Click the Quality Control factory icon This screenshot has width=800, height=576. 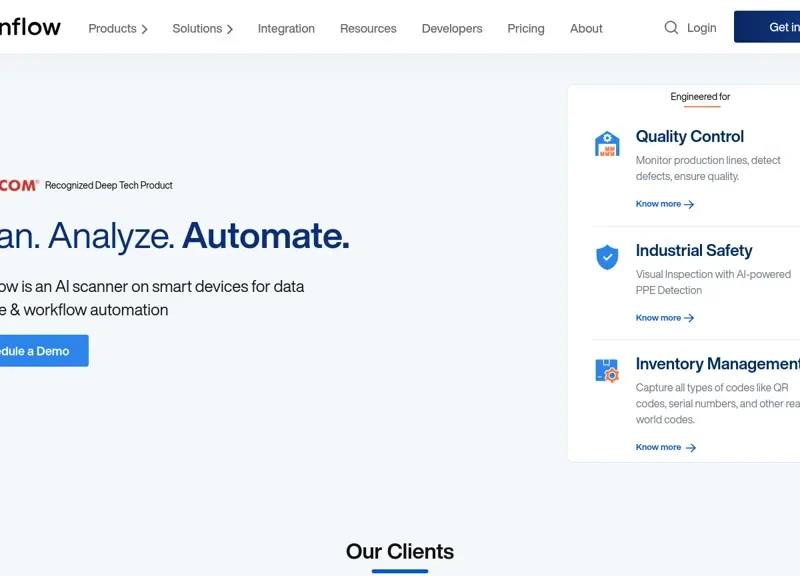click(x=607, y=144)
